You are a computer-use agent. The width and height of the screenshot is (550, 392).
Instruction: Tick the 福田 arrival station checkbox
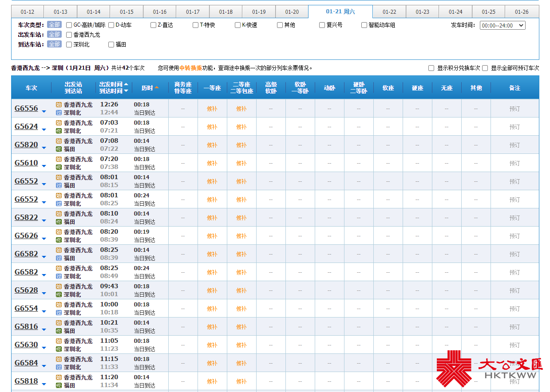click(x=111, y=44)
